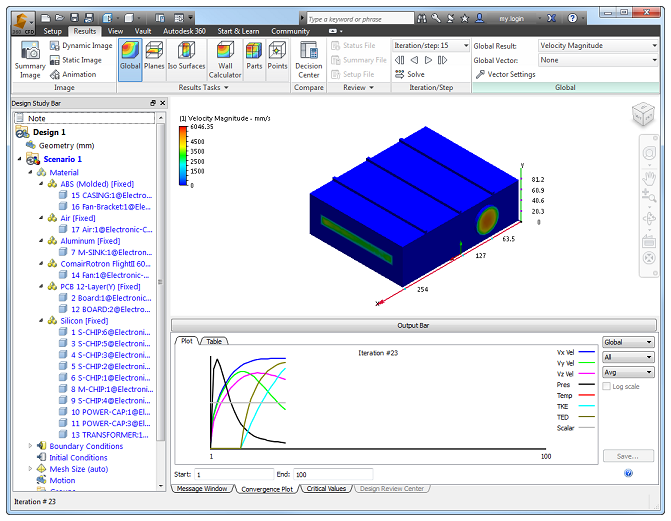Select the Static Image option

pos(76,60)
